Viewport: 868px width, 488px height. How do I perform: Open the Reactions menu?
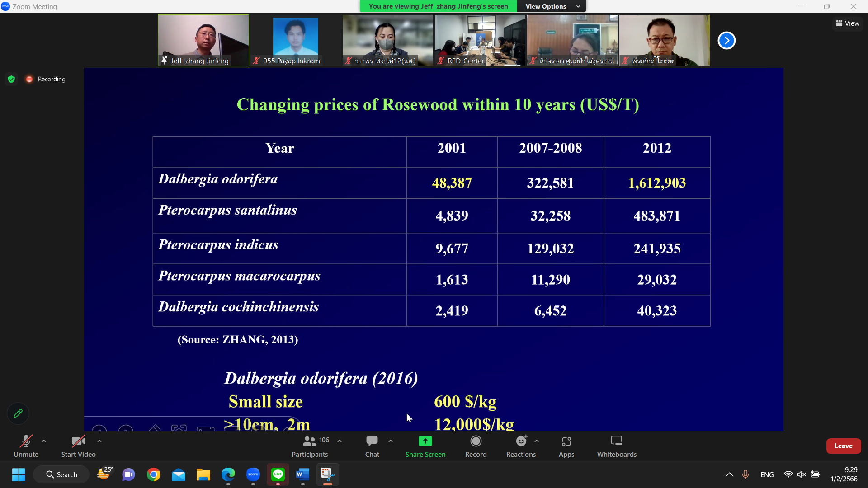521,441
